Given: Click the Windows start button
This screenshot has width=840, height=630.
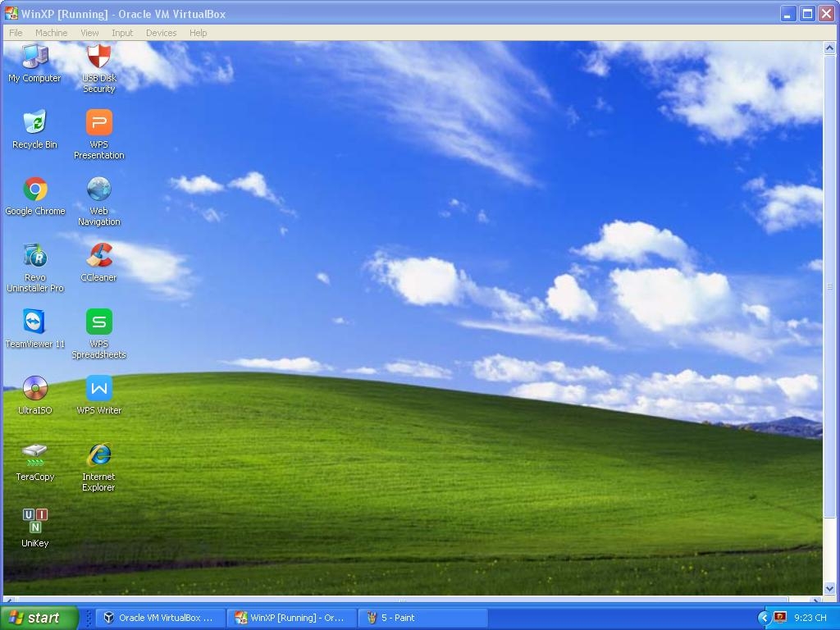Looking at the screenshot, I should click(39, 618).
